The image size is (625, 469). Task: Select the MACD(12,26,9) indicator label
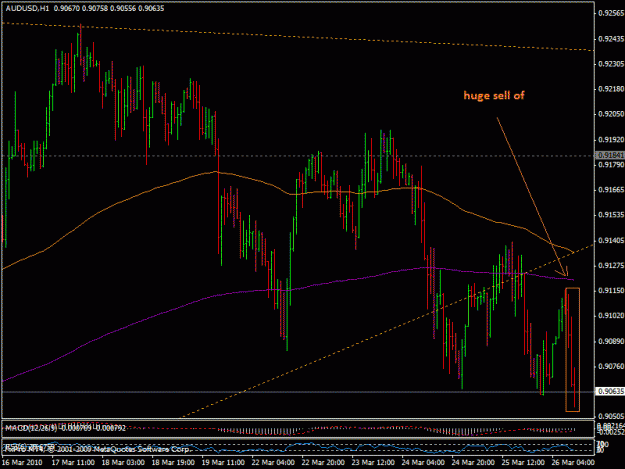point(31,428)
